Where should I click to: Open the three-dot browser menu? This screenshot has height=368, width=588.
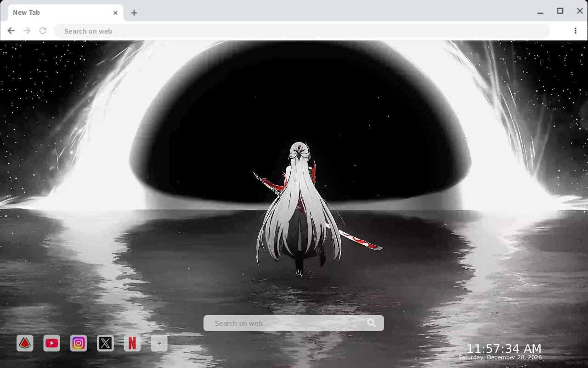575,31
